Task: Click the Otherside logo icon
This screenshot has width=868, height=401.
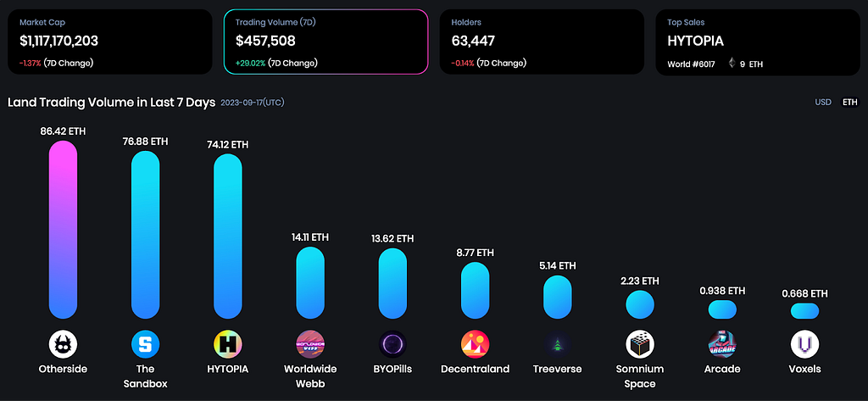Action: pos(63,344)
